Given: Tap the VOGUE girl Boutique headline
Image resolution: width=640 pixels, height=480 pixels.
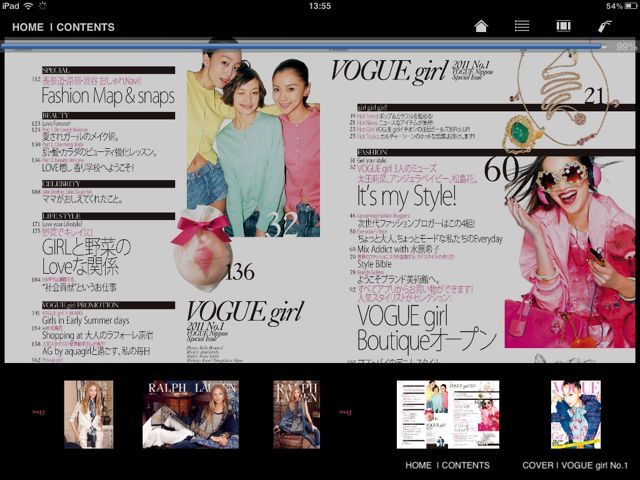Looking at the screenshot, I should point(427,329).
